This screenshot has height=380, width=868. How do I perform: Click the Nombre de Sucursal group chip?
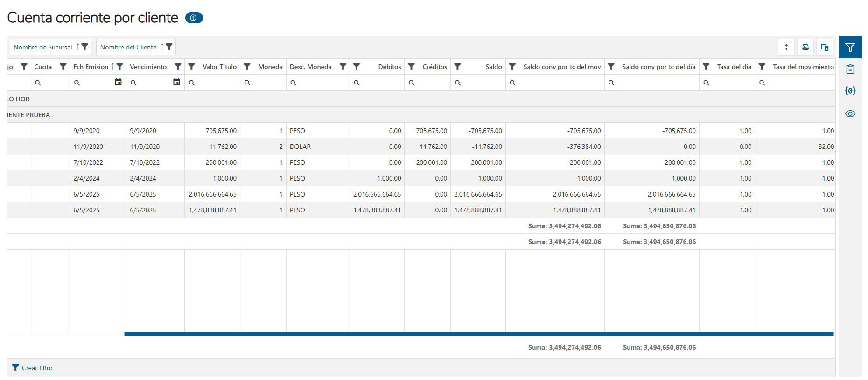(43, 47)
